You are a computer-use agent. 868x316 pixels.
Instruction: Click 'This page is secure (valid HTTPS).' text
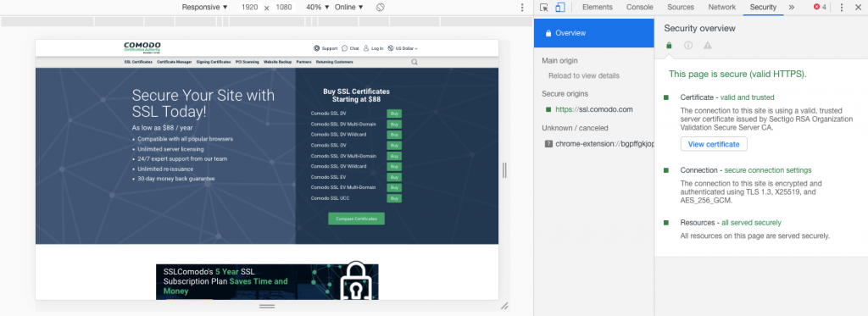coord(737,74)
